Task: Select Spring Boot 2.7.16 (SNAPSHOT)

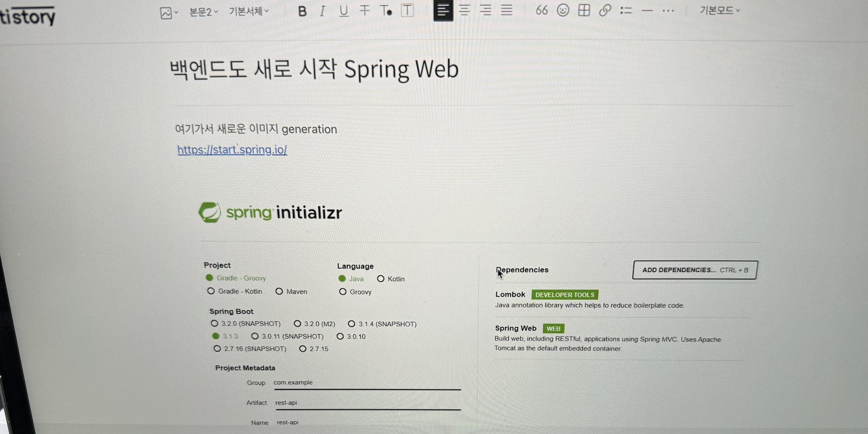Action: click(250, 348)
